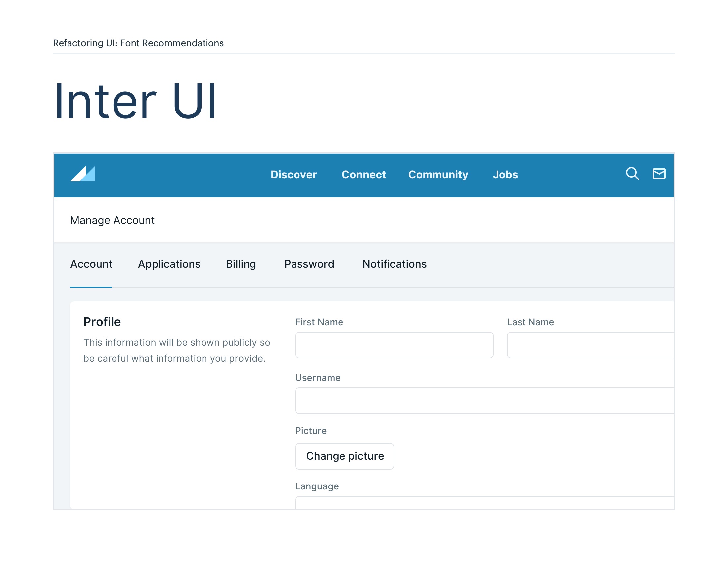This screenshot has width=728, height=563.
Task: Focus the Username input box
Action: pos(484,401)
